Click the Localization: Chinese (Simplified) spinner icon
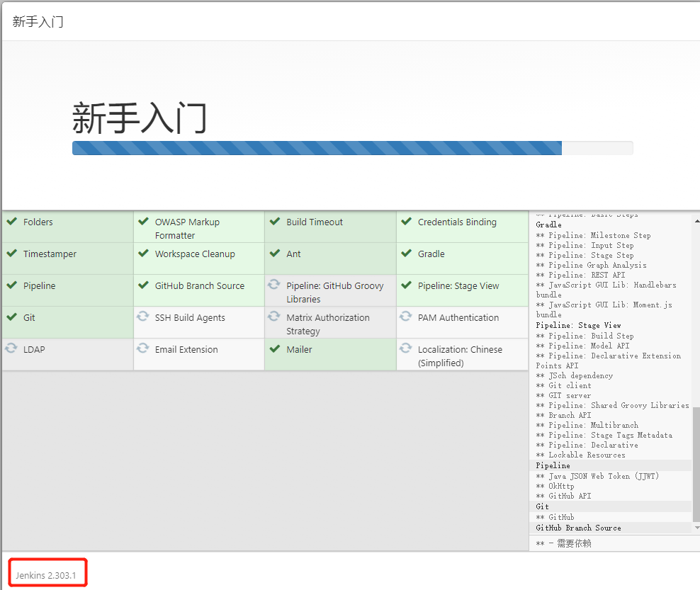This screenshot has width=700, height=590. (406, 348)
